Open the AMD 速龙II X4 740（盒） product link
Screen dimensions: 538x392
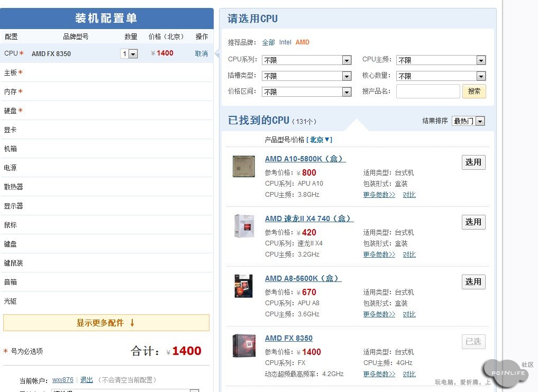[x=309, y=218]
